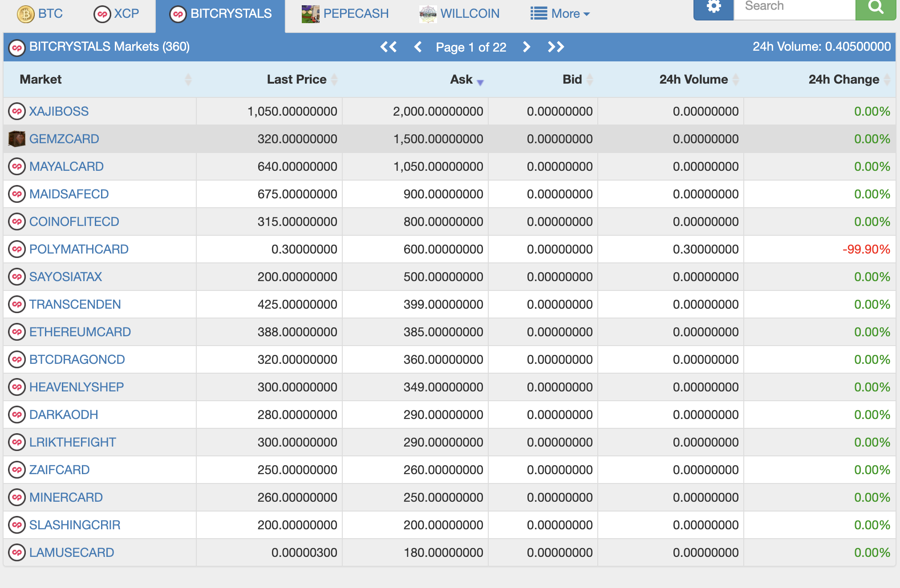This screenshot has height=588, width=900.
Task: Open the TRANSCENDEN market link
Action: click(75, 304)
